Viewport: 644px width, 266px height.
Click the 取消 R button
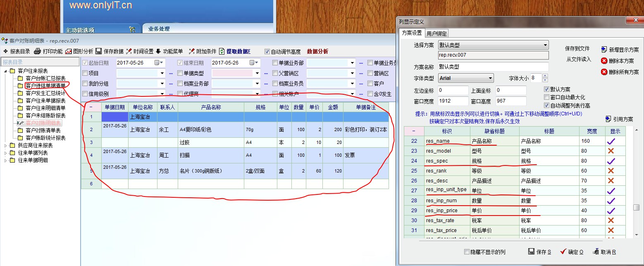click(x=604, y=252)
